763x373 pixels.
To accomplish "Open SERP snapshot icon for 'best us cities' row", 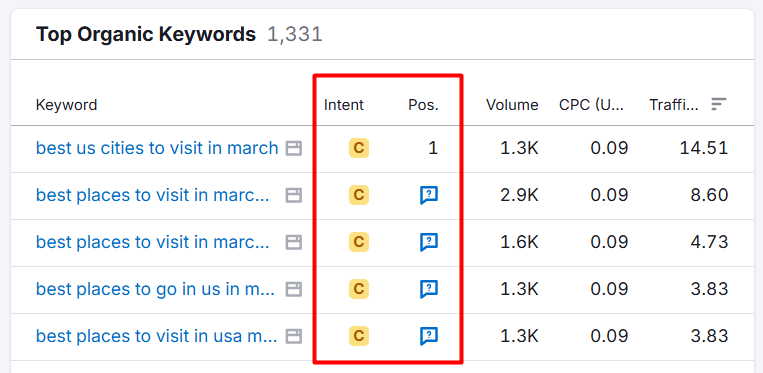I will 293,148.
